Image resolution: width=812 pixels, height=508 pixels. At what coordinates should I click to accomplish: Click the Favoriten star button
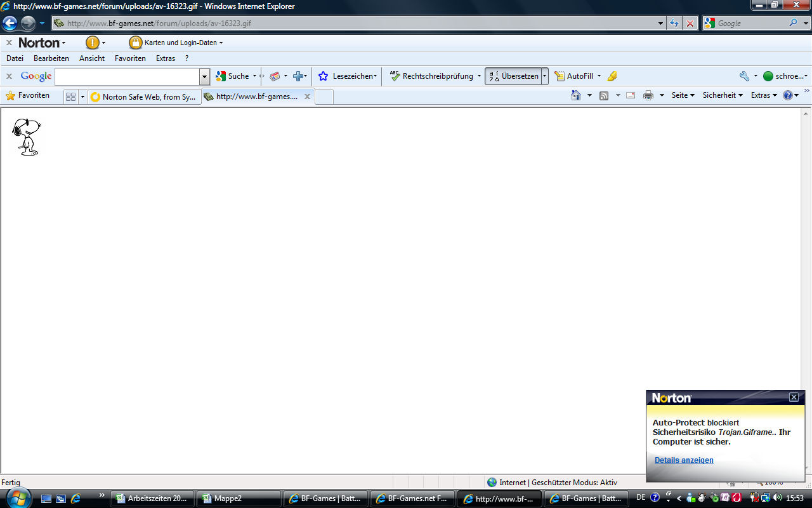click(x=27, y=96)
